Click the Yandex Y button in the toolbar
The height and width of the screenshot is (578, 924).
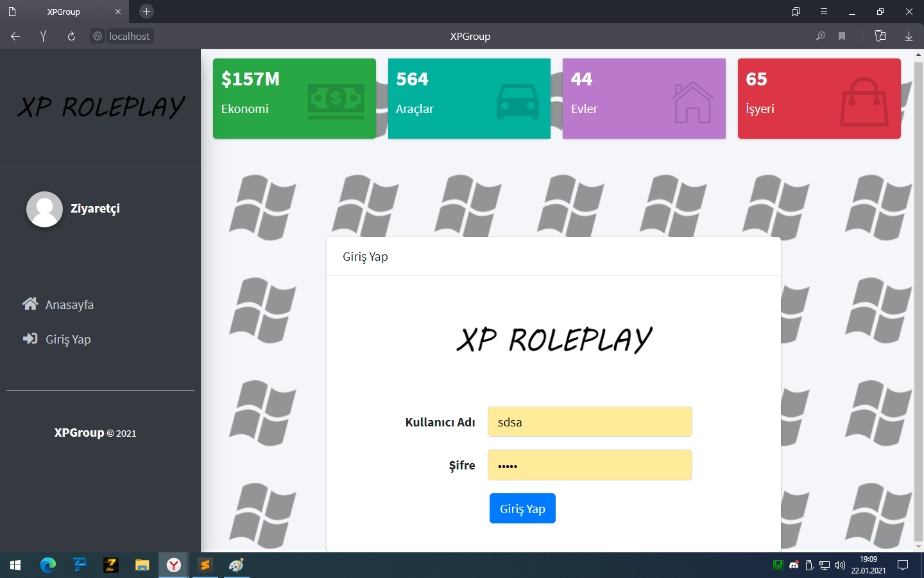[43, 37]
